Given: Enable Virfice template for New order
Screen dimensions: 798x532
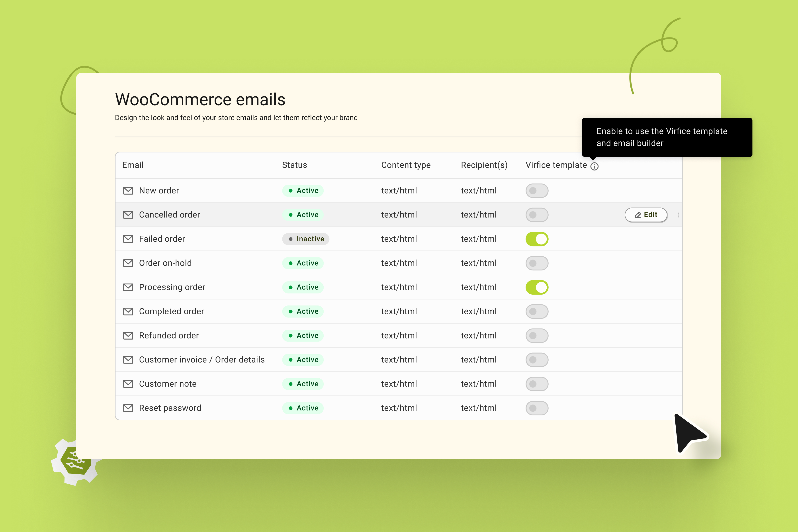Looking at the screenshot, I should coord(537,191).
